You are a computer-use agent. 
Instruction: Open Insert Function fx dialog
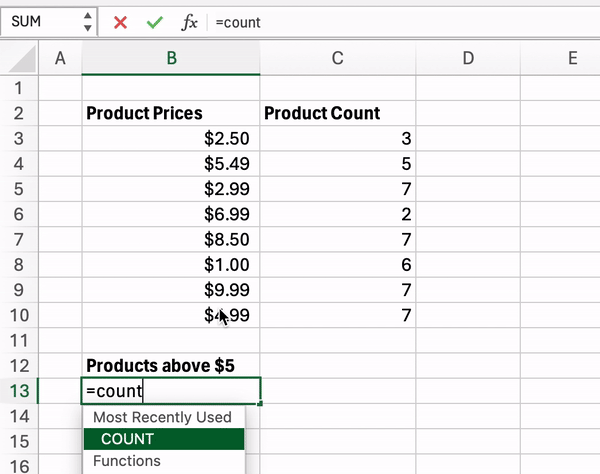[x=189, y=23]
